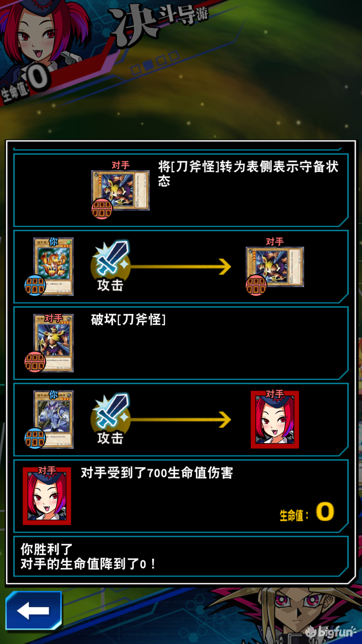Click the red card-zone icon on top card
362x644 pixels.
click(x=102, y=208)
